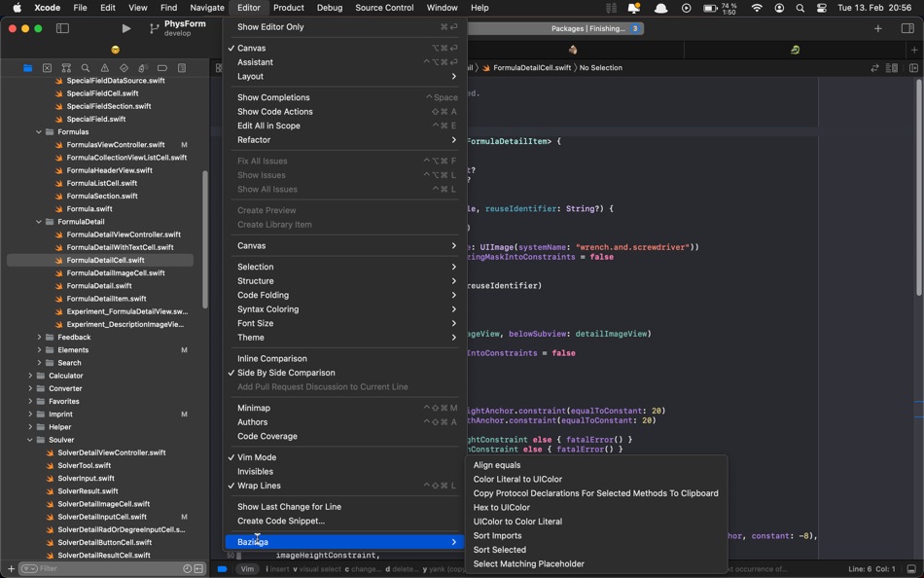Open the editor options lines icon
924x578 pixels.
coord(892,68)
